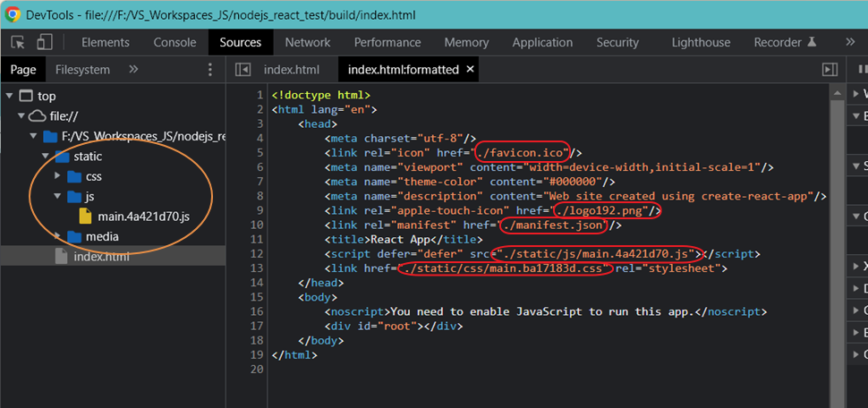This screenshot has height=408, width=868.
Task: Activate the inspect element picker icon
Action: [x=18, y=43]
